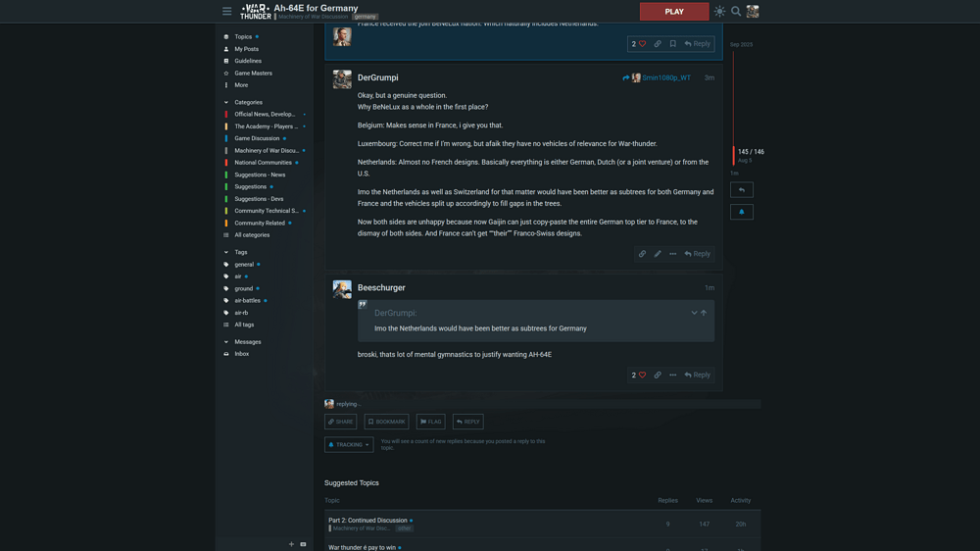Show more actions on DerGrumpi's post

click(x=673, y=254)
